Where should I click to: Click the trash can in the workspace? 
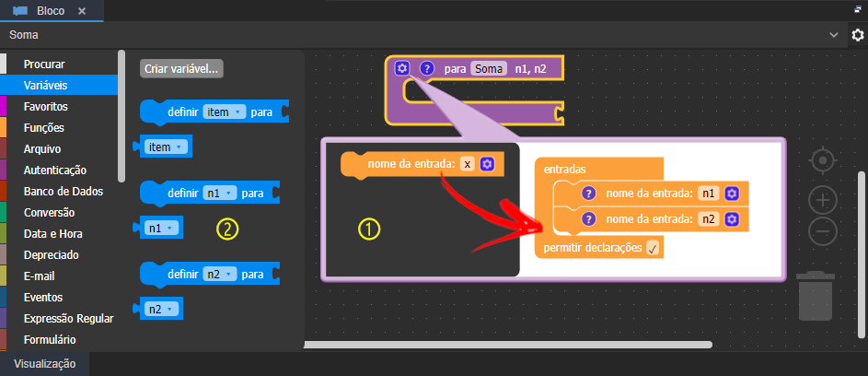click(x=816, y=296)
